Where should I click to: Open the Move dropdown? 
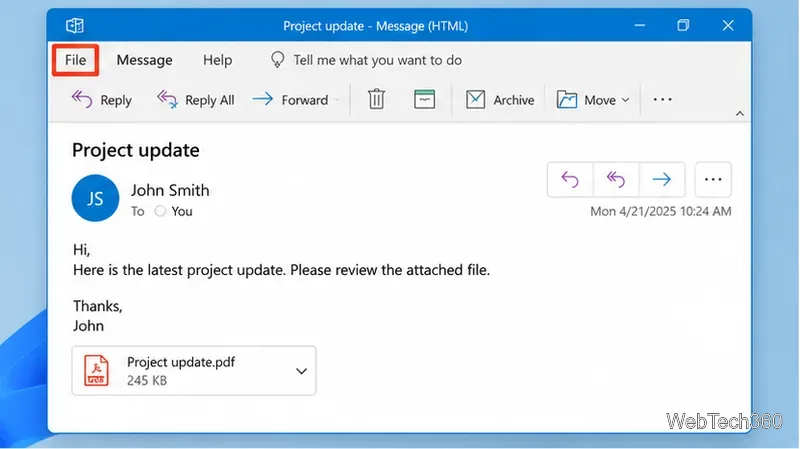click(593, 100)
